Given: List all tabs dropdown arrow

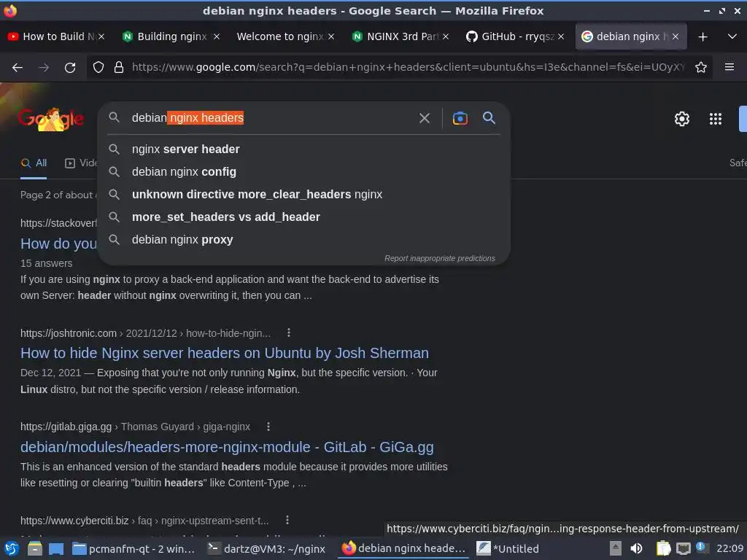Looking at the screenshot, I should tap(732, 36).
